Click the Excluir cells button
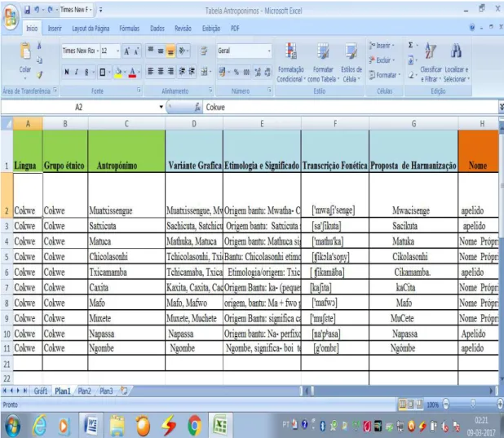504x438 pixels. (382, 60)
